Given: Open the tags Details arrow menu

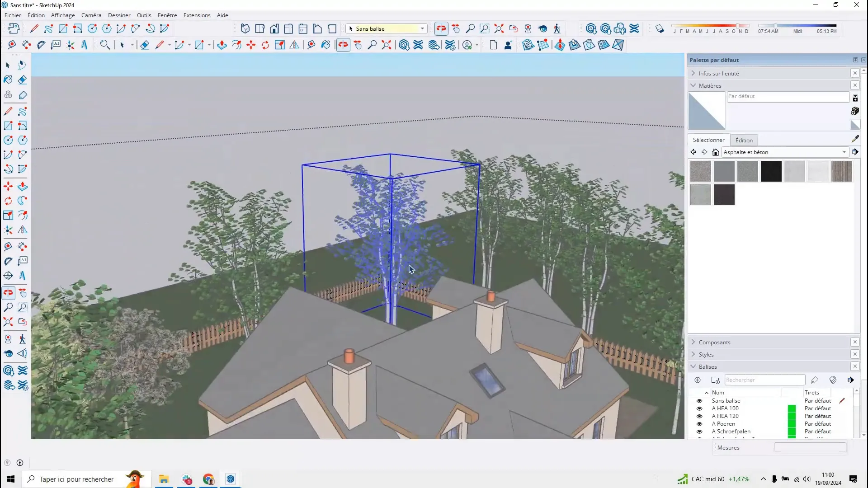Looking at the screenshot, I should 850,380.
